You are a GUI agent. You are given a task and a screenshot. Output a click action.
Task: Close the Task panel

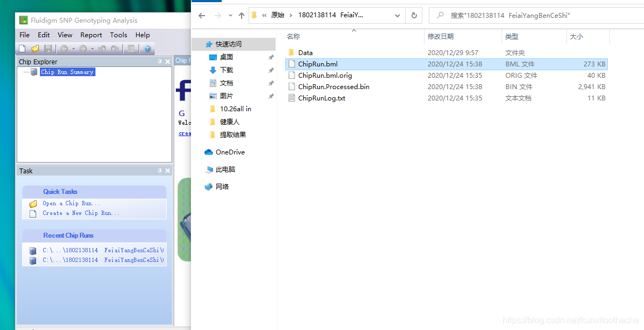tap(168, 171)
